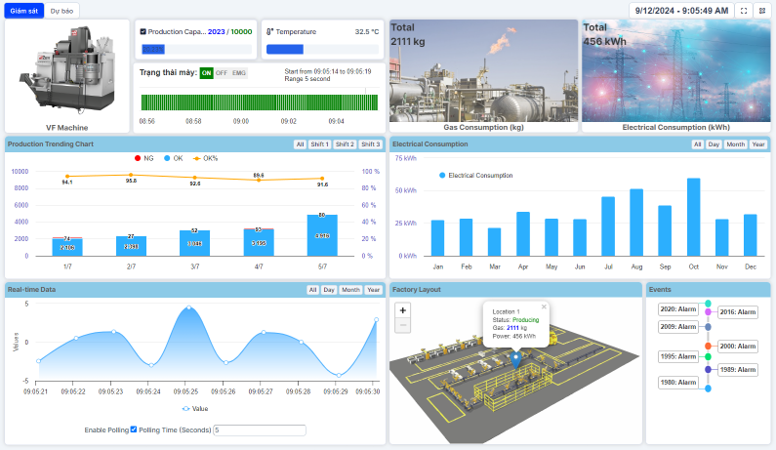Image resolution: width=776 pixels, height=450 pixels.
Task: Click the blue location marker on factory map
Action: tap(516, 357)
